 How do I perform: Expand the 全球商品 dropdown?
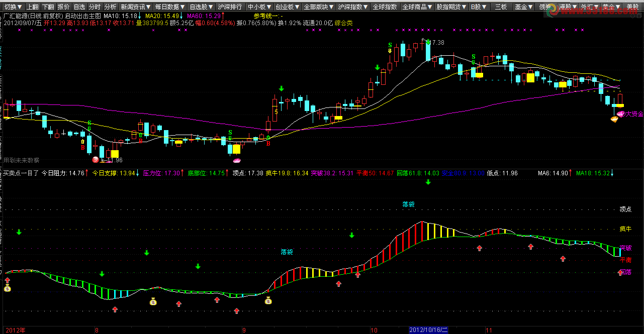pyautogui.click(x=418, y=7)
